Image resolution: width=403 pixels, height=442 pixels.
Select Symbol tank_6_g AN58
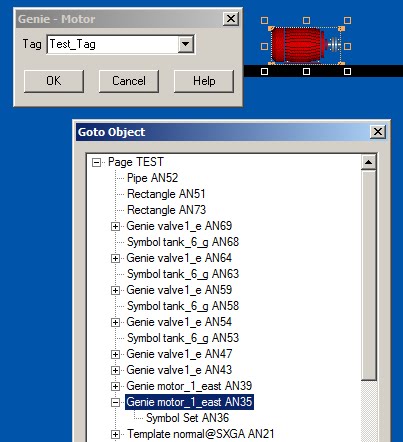[183, 306]
